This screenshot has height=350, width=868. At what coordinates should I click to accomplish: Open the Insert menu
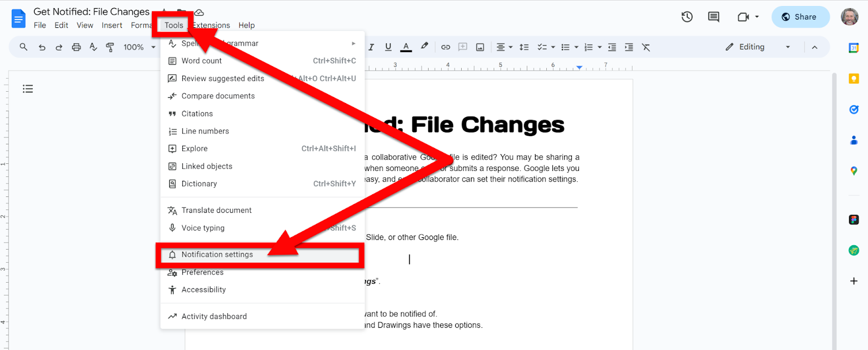click(112, 25)
